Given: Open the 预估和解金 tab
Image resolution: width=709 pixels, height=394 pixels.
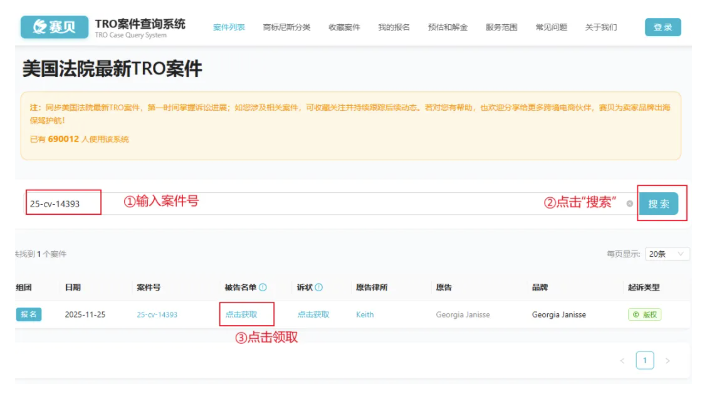Looking at the screenshot, I should point(448,27).
